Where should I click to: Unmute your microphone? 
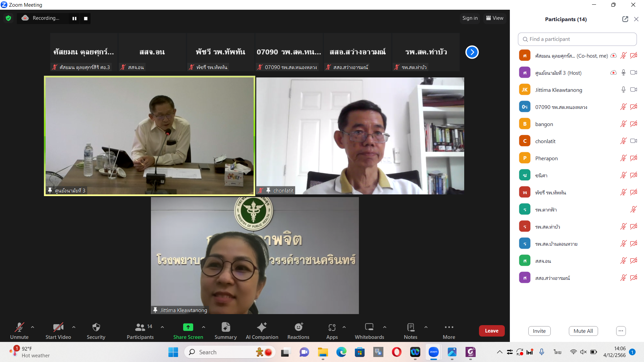pos(19,327)
